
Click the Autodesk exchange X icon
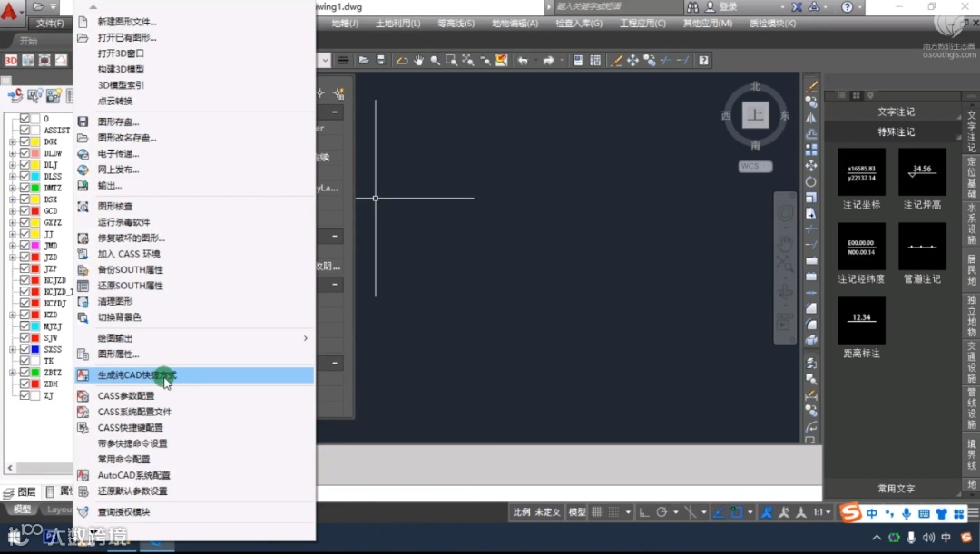797,7
